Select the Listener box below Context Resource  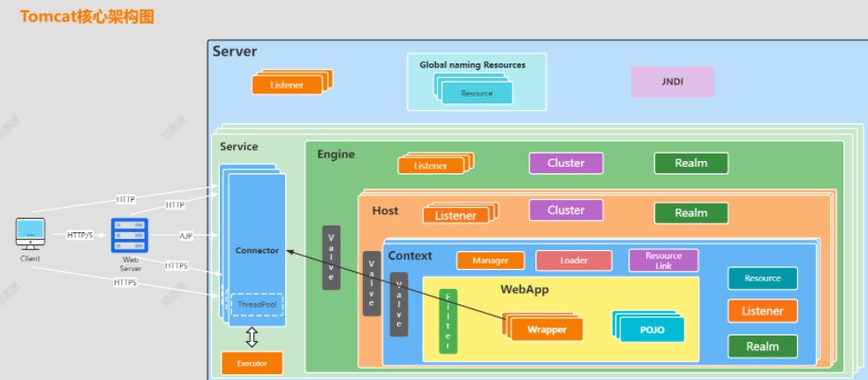click(762, 312)
